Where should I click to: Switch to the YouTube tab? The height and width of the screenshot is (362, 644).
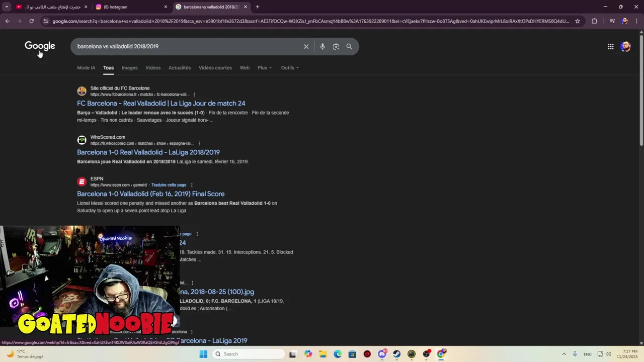51,7
